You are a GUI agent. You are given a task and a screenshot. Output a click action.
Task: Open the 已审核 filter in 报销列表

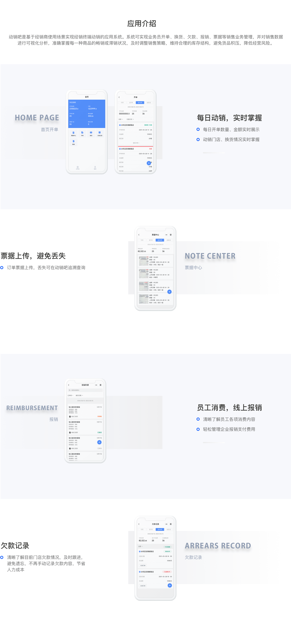click(x=70, y=395)
